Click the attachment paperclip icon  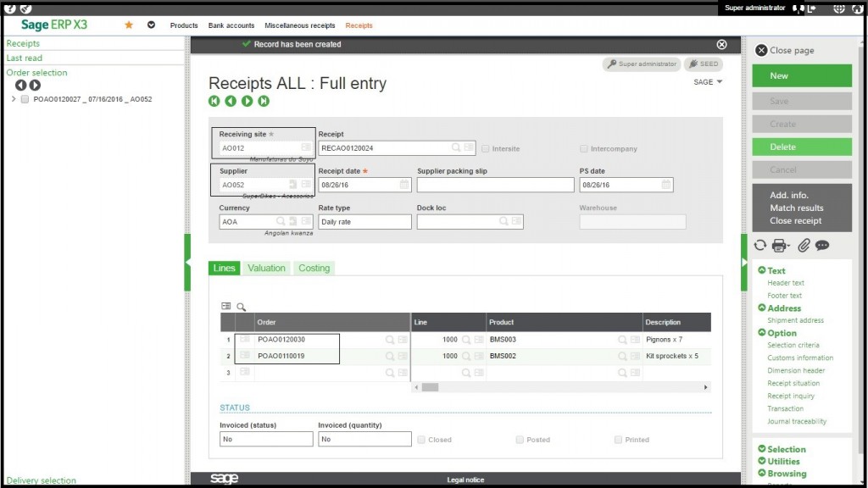pos(804,245)
